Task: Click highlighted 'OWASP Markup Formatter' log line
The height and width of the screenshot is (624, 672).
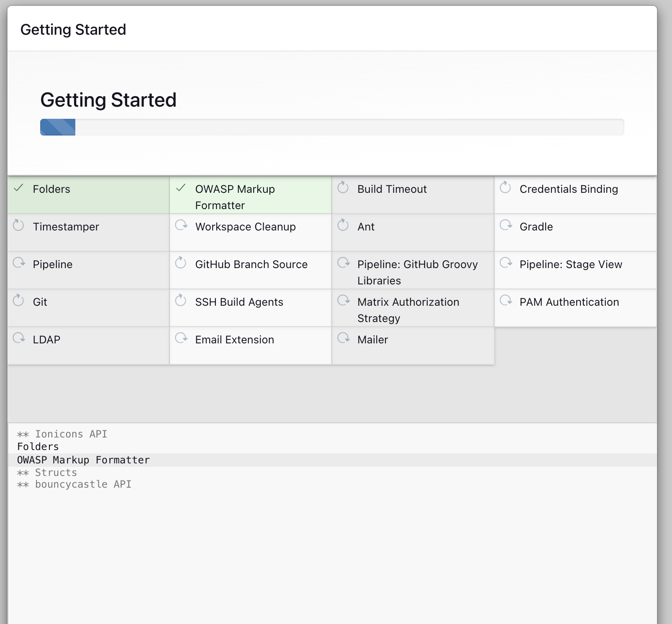Action: point(332,460)
